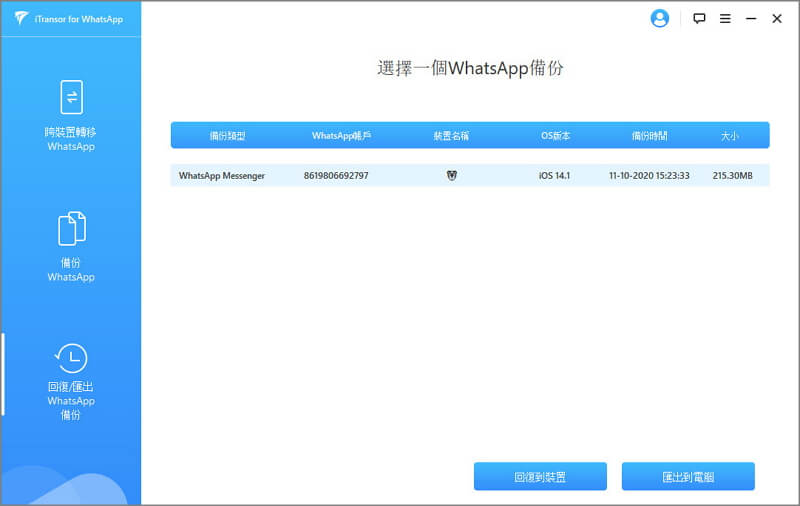Sort by the 備份時間 column header
The width and height of the screenshot is (800, 506).
(x=649, y=135)
